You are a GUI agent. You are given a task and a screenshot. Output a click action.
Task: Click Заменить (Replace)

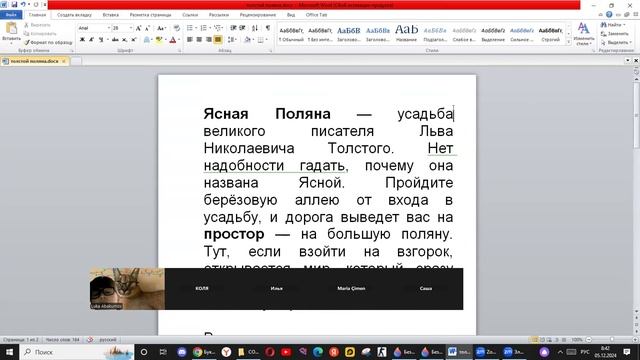[x=614, y=33]
